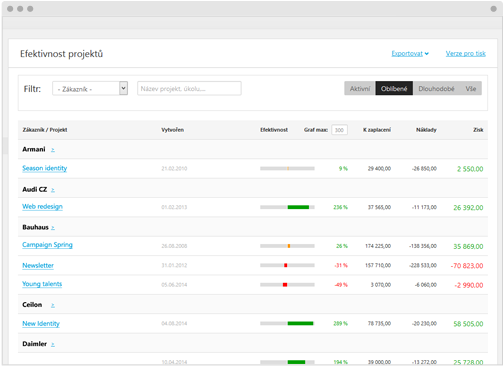This screenshot has height=367, width=504.
Task: Open the Daimler customer arrow link
Action: pyautogui.click(x=53, y=344)
